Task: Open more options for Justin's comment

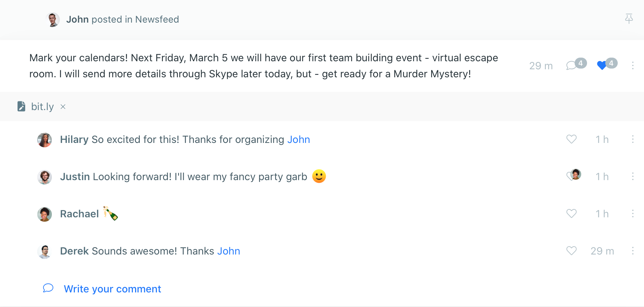Action: coord(633,176)
